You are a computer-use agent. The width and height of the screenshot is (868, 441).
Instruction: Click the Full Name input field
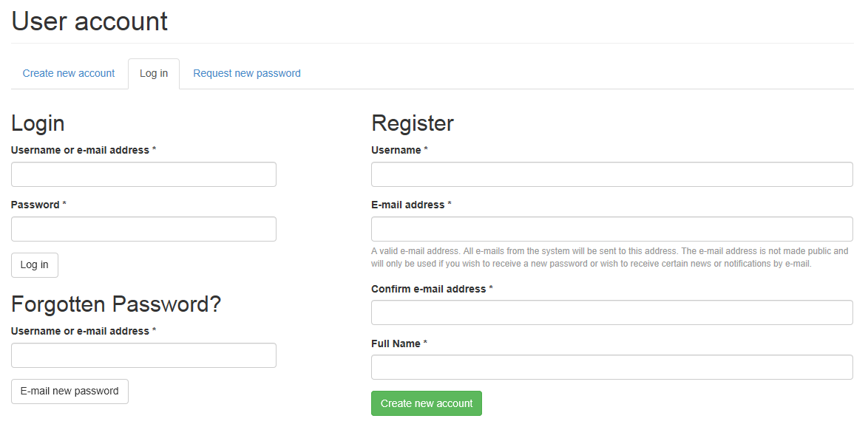(x=611, y=367)
